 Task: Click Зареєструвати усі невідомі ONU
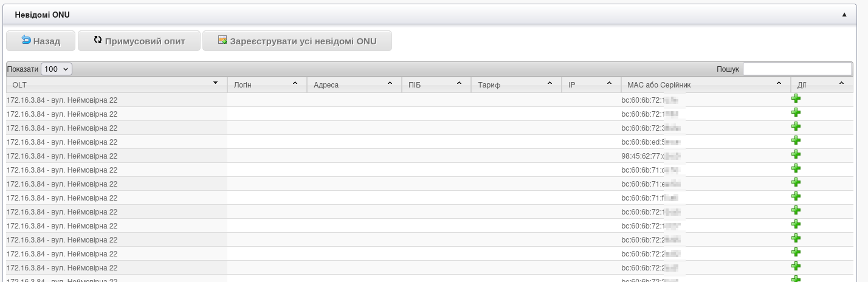tap(297, 41)
